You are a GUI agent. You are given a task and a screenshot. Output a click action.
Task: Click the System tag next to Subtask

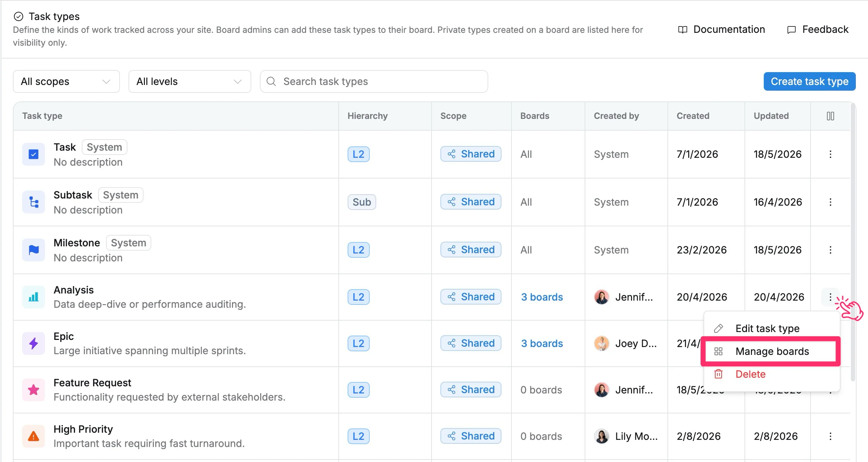point(121,195)
